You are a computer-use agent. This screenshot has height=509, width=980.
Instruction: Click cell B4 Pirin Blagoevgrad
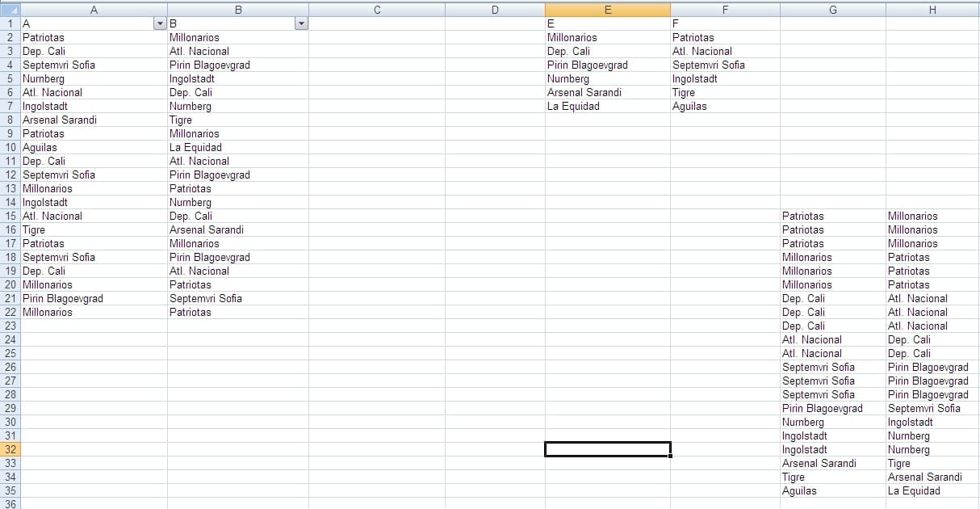pos(238,65)
